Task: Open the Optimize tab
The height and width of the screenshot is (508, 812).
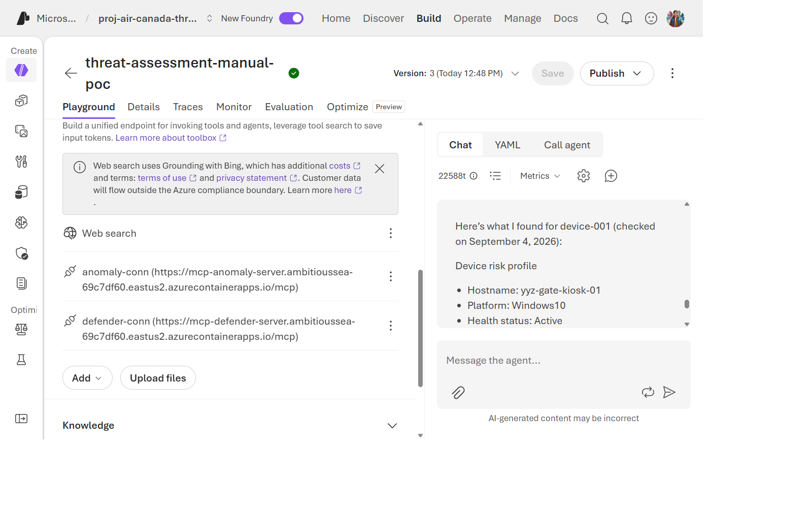Action: 348,107
